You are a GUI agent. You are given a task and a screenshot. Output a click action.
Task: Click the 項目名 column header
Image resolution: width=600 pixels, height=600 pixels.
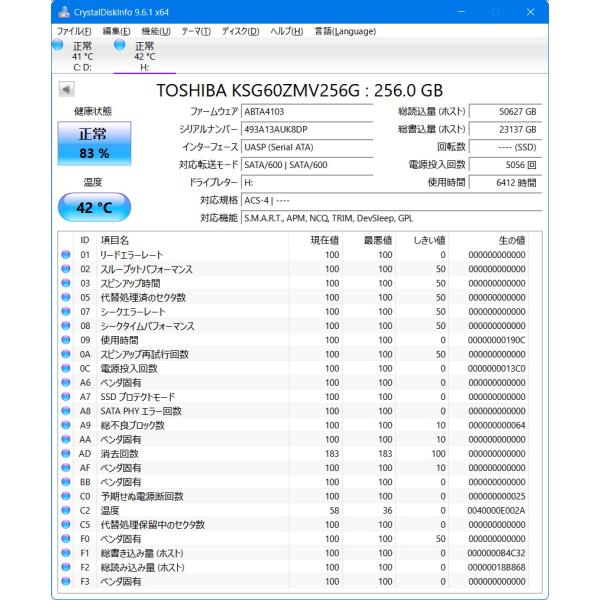tap(192, 240)
